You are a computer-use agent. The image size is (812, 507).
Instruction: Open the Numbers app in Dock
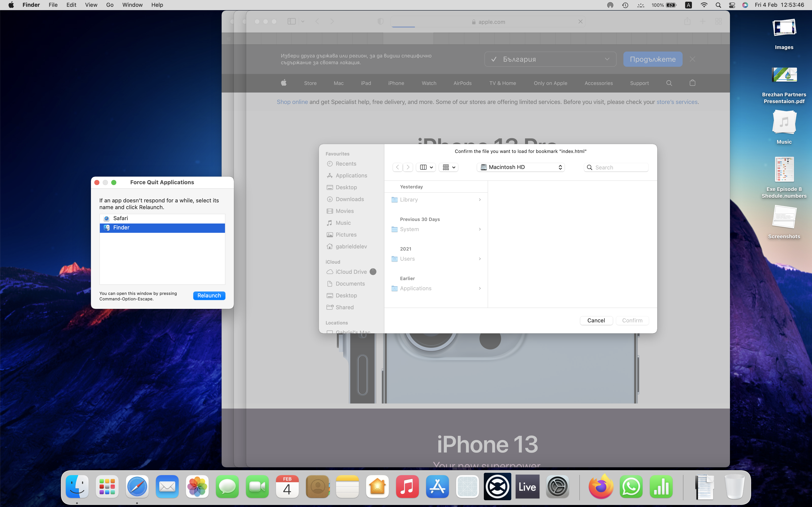pyautogui.click(x=661, y=487)
